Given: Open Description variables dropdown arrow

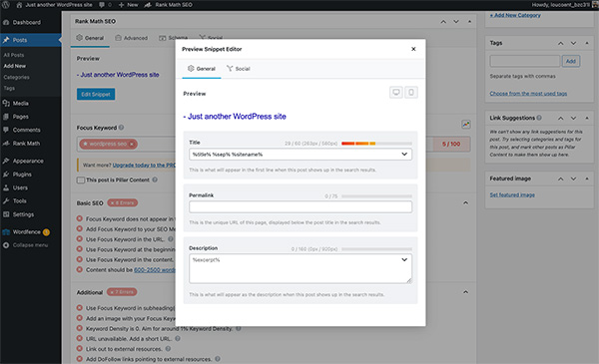Looking at the screenshot, I should click(404, 260).
